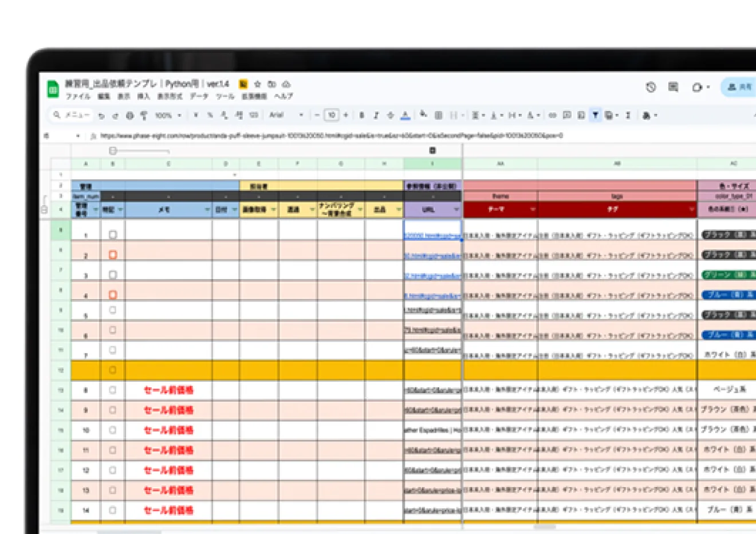The width and height of the screenshot is (756, 534).
Task: Open the URL link in row numbered 2
Action: click(x=432, y=256)
